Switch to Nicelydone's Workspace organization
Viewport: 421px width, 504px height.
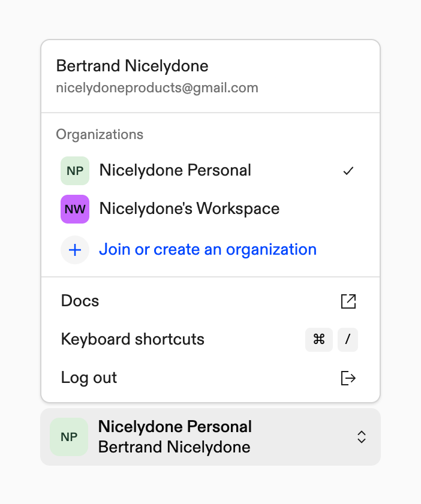189,209
